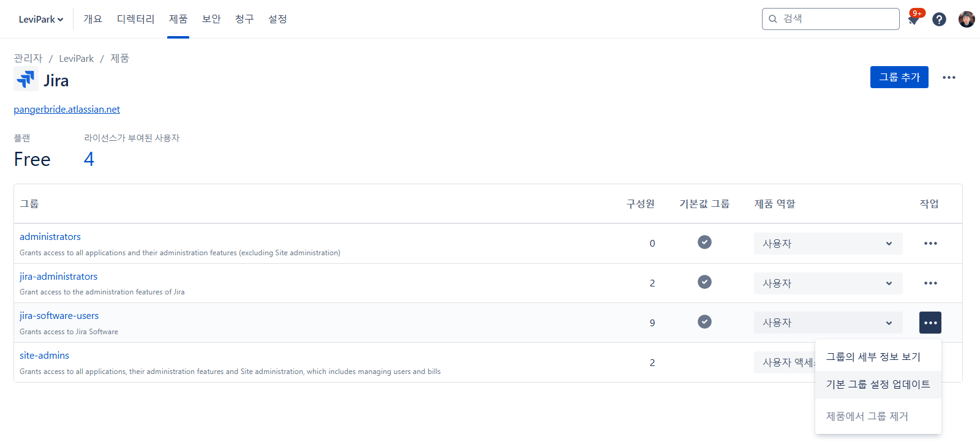This screenshot has height=445, width=980.
Task: Open product role dropdown for jira-software-users
Action: click(x=828, y=323)
